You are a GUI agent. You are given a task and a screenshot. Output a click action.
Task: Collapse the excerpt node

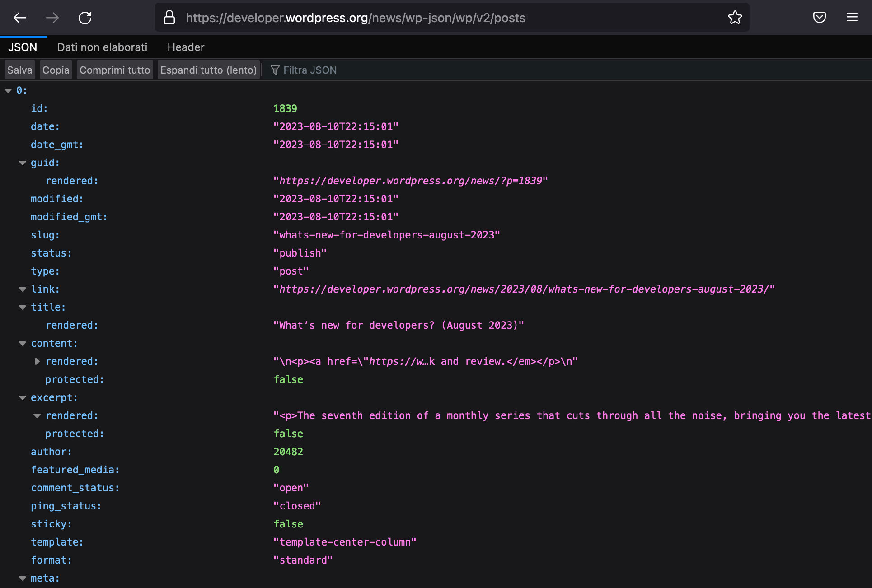point(23,397)
